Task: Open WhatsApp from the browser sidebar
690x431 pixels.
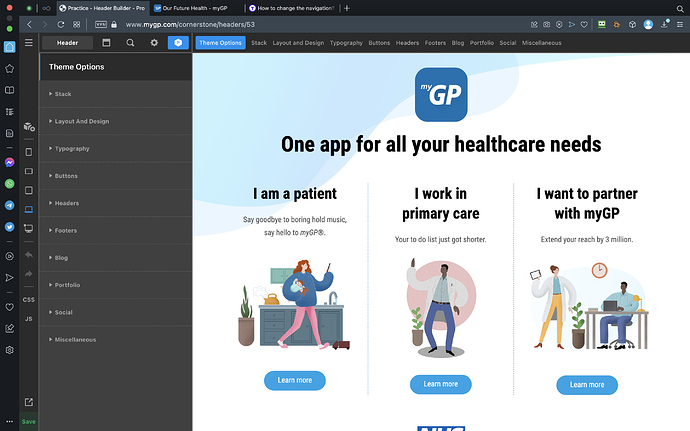Action: [x=9, y=184]
